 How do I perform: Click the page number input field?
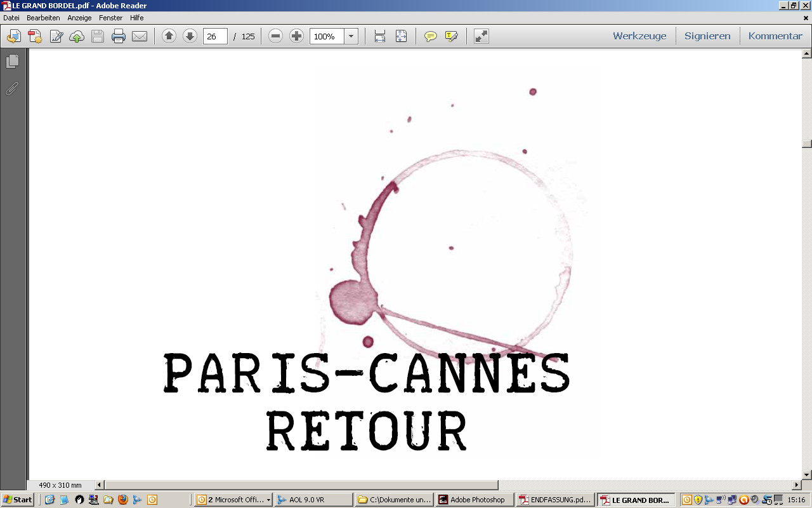tap(215, 36)
